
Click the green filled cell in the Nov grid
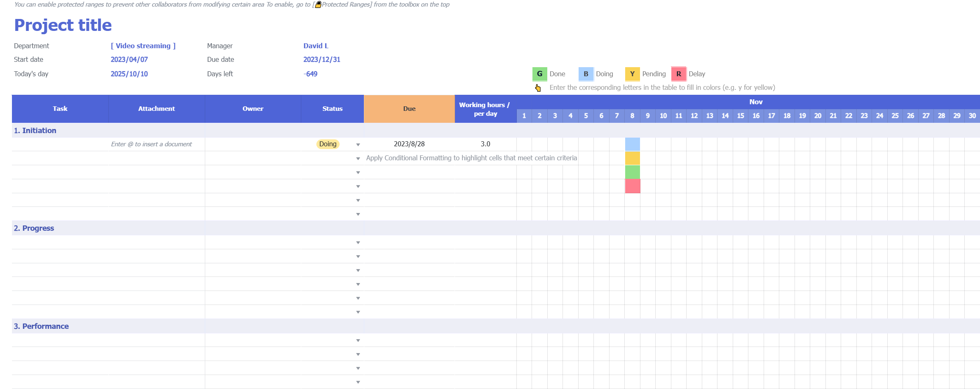(x=632, y=172)
